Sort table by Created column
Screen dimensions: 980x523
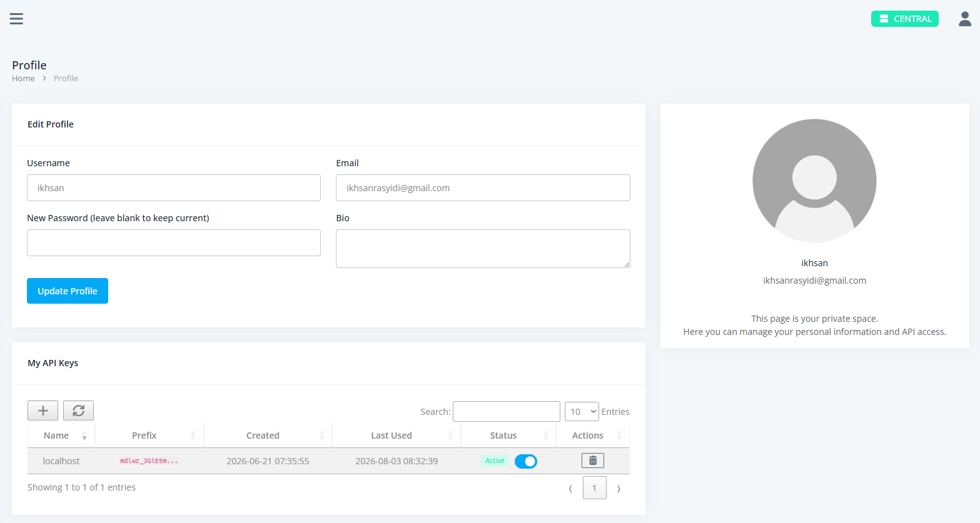(268, 436)
